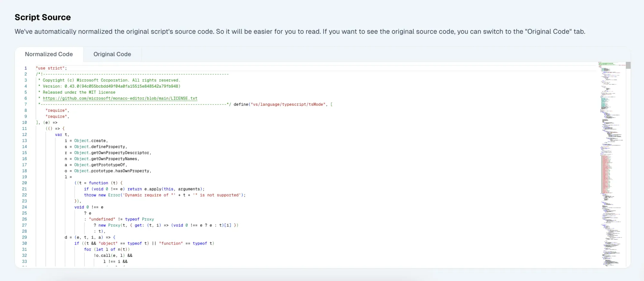Image resolution: width=644 pixels, height=281 pixels.
Task: Click the description paragraph about normalized source code
Action: pos(300,32)
